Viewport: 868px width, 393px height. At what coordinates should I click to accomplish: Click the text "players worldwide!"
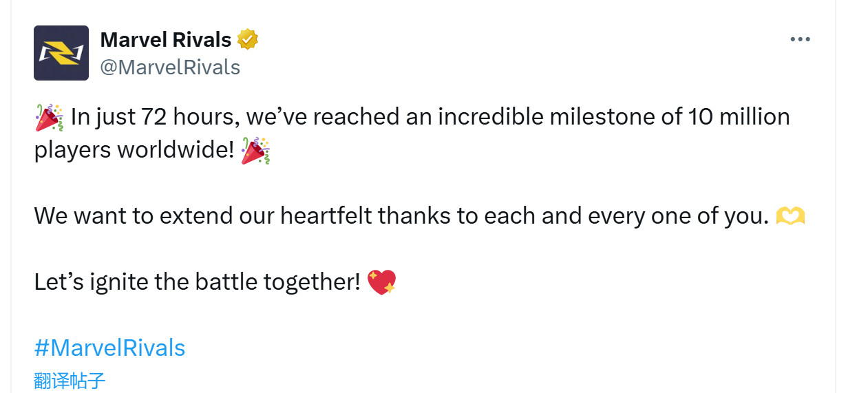pos(134,150)
